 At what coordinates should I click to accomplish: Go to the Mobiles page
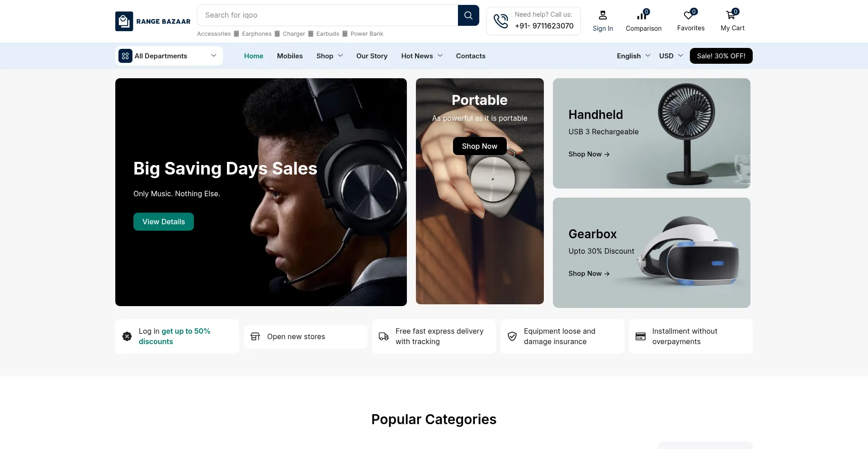pyautogui.click(x=290, y=56)
